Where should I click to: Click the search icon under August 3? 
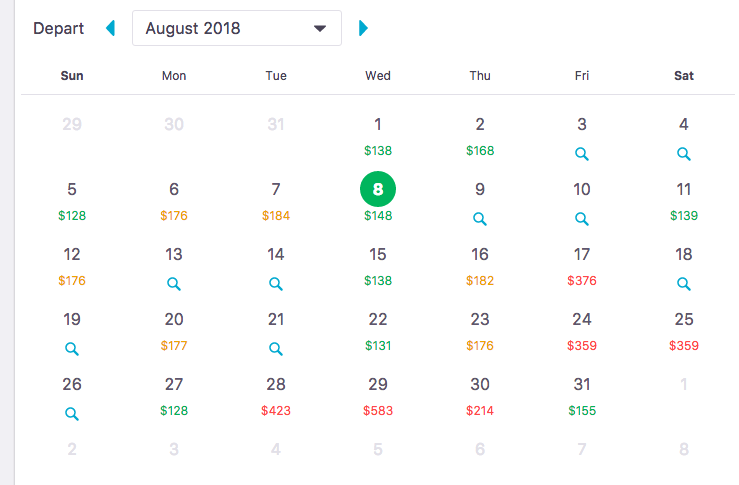point(582,154)
